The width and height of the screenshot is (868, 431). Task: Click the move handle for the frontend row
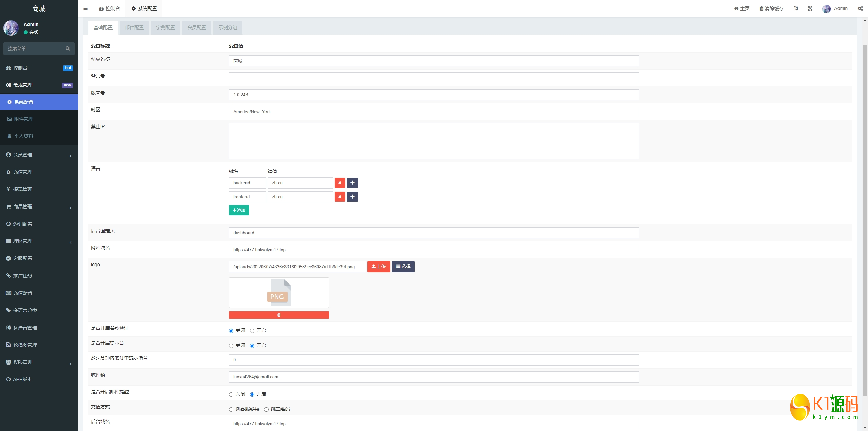pyautogui.click(x=352, y=197)
